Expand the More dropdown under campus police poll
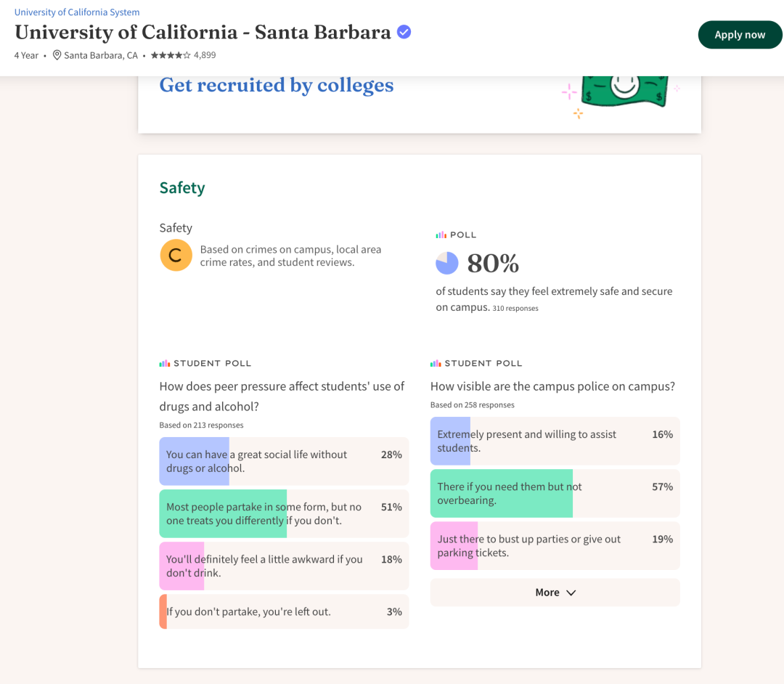The image size is (784, 684). tap(555, 593)
